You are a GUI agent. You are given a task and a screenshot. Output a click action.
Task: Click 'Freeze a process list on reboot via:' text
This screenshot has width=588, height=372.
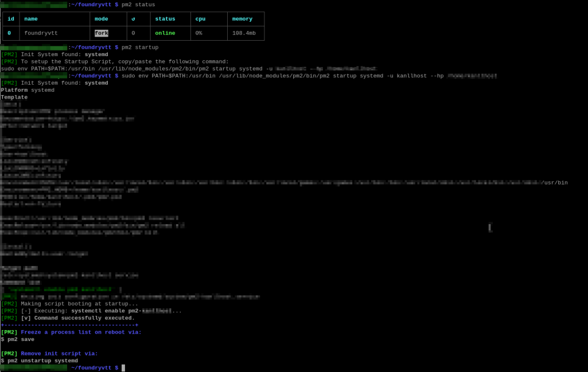pyautogui.click(x=81, y=332)
